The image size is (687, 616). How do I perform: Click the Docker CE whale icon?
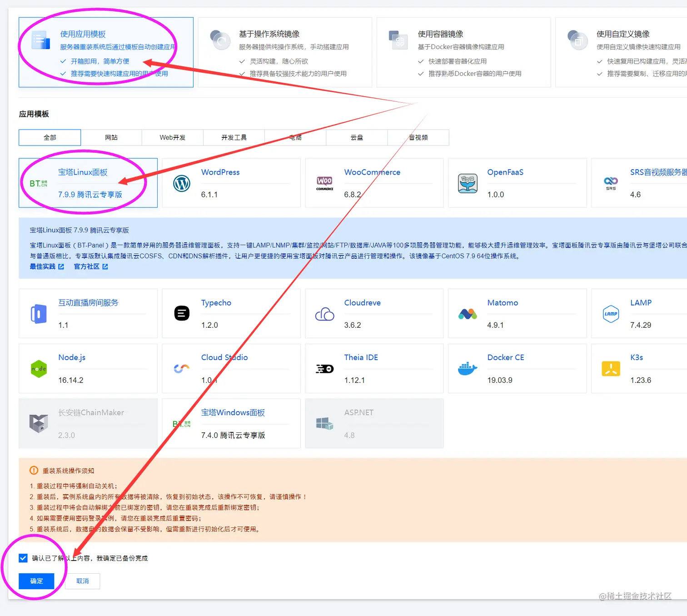click(x=468, y=369)
